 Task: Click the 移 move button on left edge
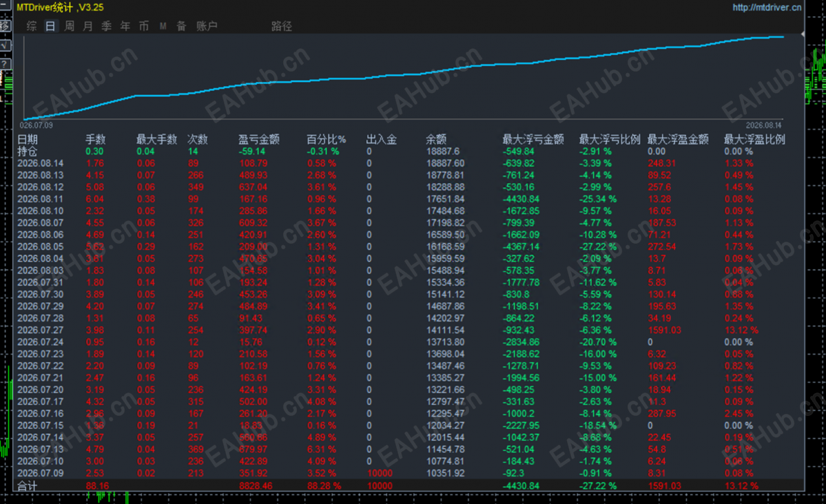point(4,25)
